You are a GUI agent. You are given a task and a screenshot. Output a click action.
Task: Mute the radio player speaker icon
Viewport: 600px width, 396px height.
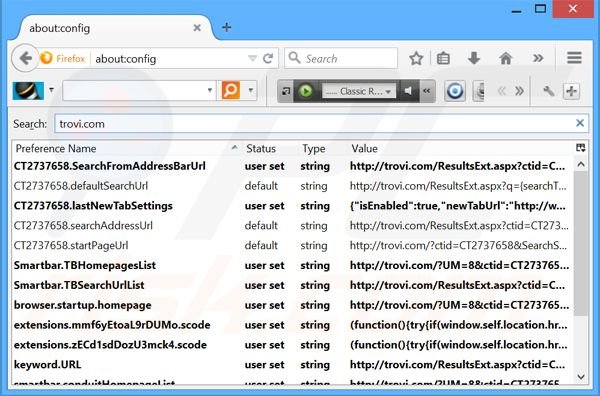point(408,91)
